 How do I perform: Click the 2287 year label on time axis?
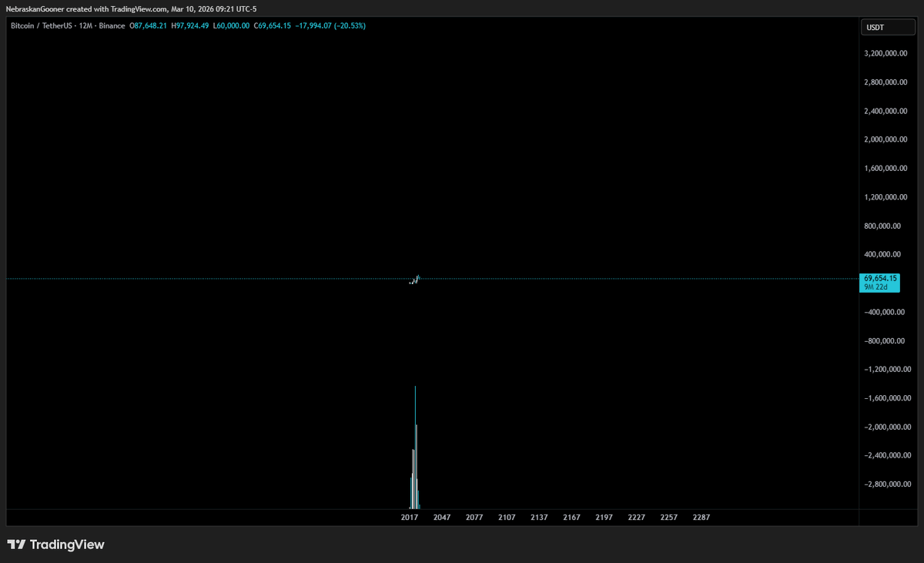point(701,517)
